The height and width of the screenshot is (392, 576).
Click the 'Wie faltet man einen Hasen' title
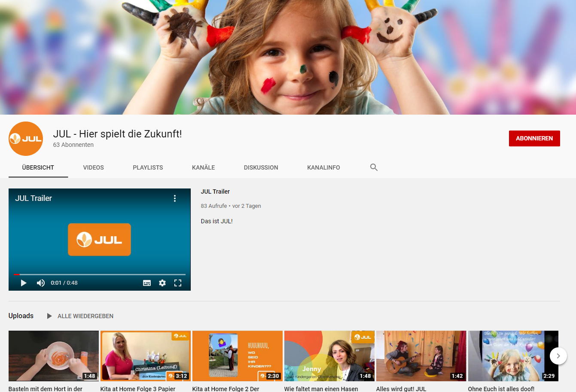click(x=321, y=389)
